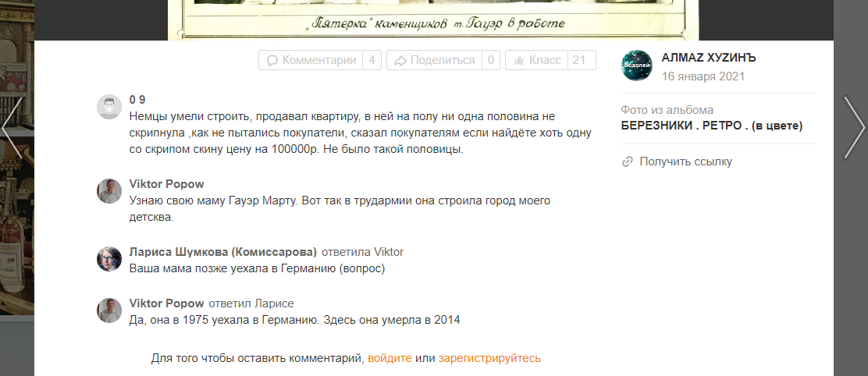
Task: Go to next photo with right arrow
Action: (853, 127)
